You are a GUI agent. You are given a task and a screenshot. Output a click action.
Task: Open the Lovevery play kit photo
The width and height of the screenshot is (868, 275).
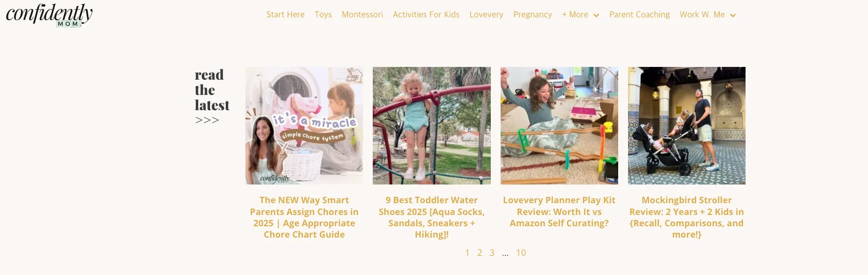pyautogui.click(x=559, y=125)
